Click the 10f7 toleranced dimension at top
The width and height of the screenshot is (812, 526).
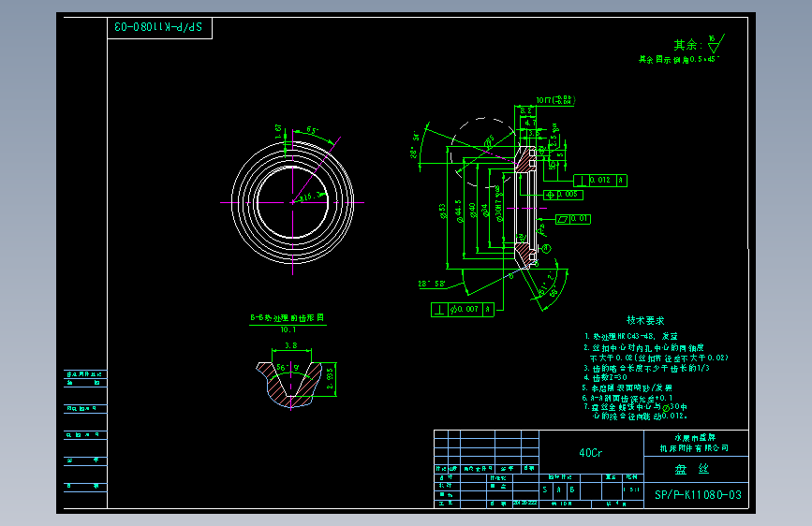tap(555, 100)
